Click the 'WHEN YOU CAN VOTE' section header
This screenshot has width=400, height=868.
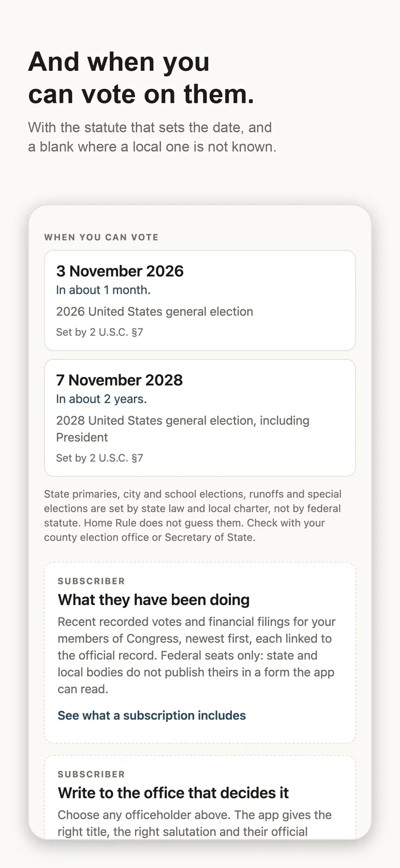[x=102, y=237]
